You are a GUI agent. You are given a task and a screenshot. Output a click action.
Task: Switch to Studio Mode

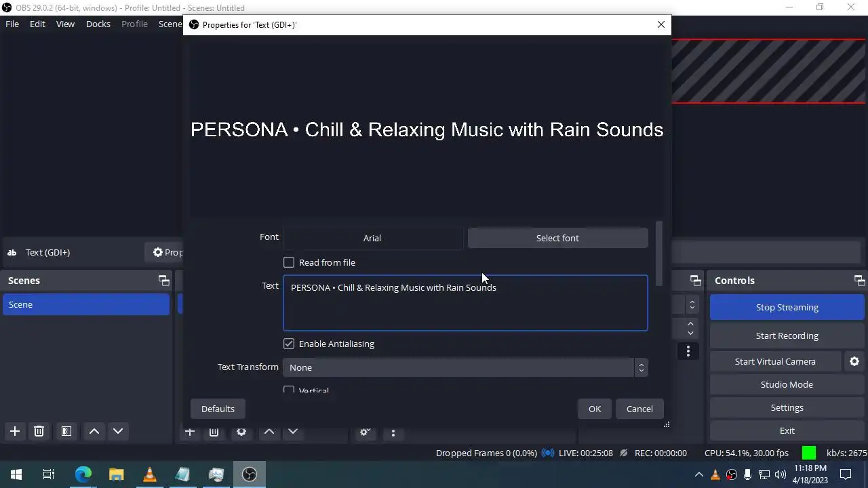click(x=787, y=384)
